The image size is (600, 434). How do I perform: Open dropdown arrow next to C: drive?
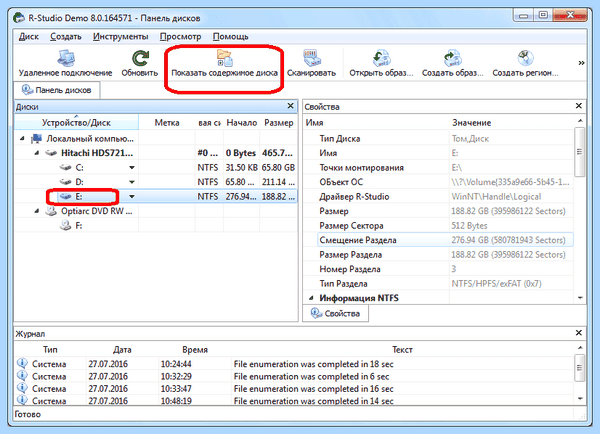pyautogui.click(x=132, y=168)
